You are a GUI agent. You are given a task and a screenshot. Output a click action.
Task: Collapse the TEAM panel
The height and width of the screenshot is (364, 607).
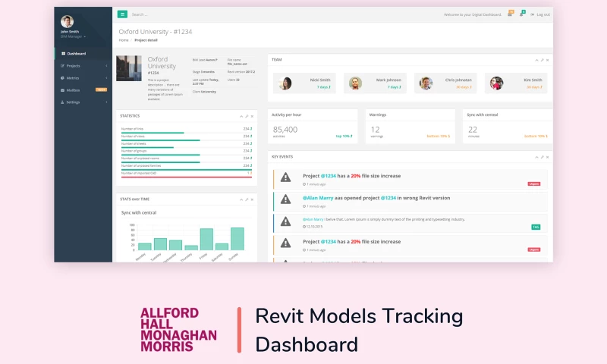coord(536,61)
